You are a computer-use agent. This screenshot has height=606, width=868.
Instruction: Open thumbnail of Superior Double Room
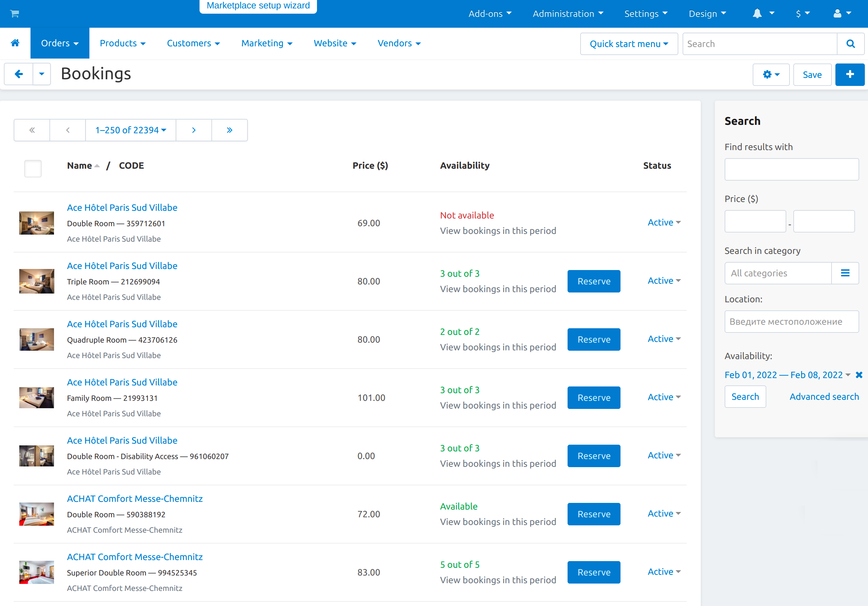[37, 573]
